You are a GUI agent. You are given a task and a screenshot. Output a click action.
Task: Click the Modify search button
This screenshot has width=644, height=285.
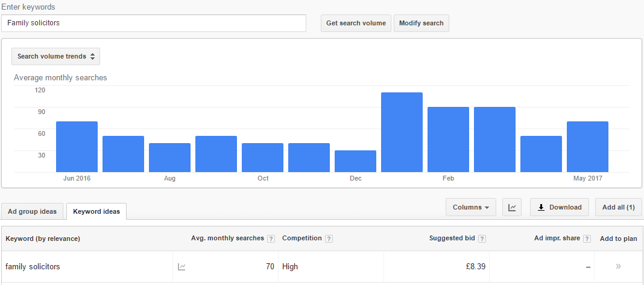point(421,23)
